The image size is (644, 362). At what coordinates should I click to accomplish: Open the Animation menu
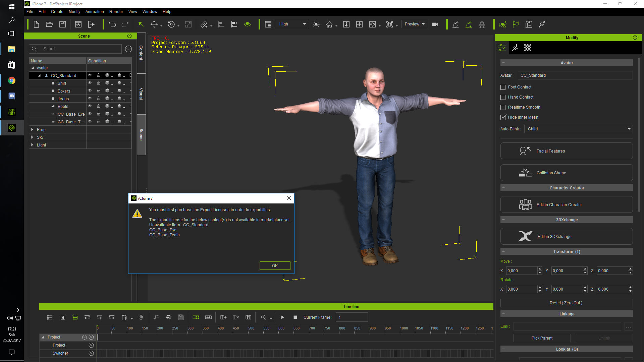(x=95, y=11)
